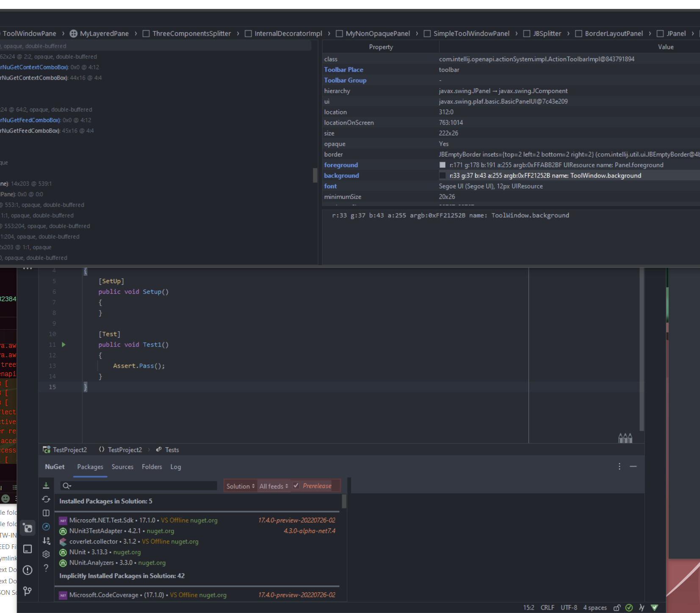This screenshot has height=613, width=700.
Task: Select TestProject2 project breadcrumb with C# icon
Action: (65, 449)
